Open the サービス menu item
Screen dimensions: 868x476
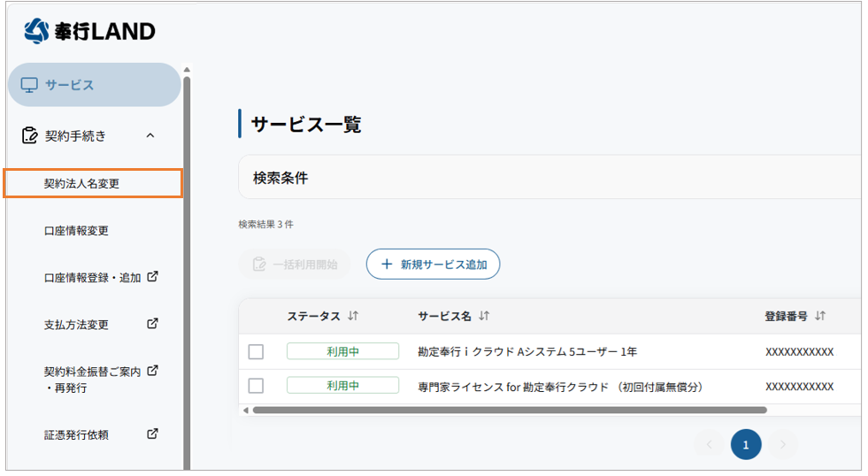tap(95, 85)
